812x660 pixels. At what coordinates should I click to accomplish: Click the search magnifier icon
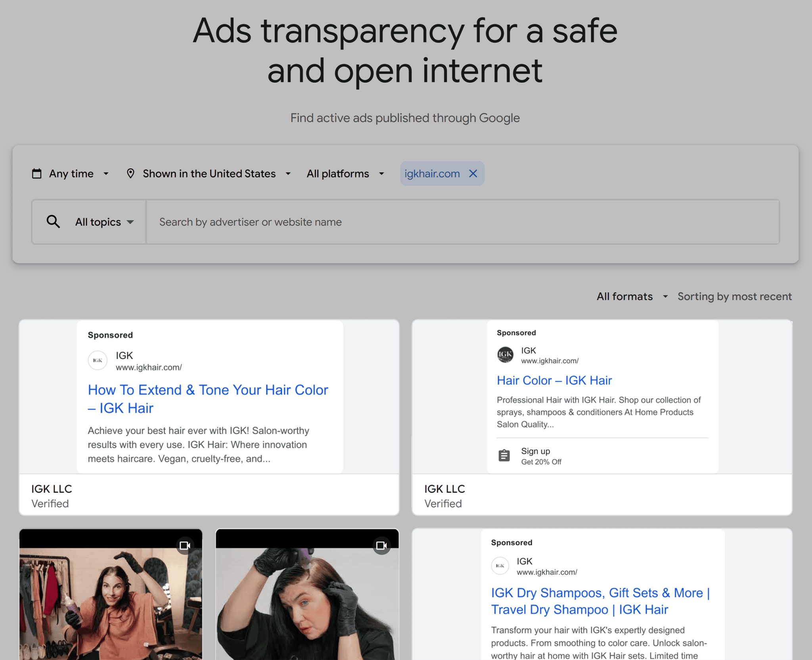click(x=54, y=222)
